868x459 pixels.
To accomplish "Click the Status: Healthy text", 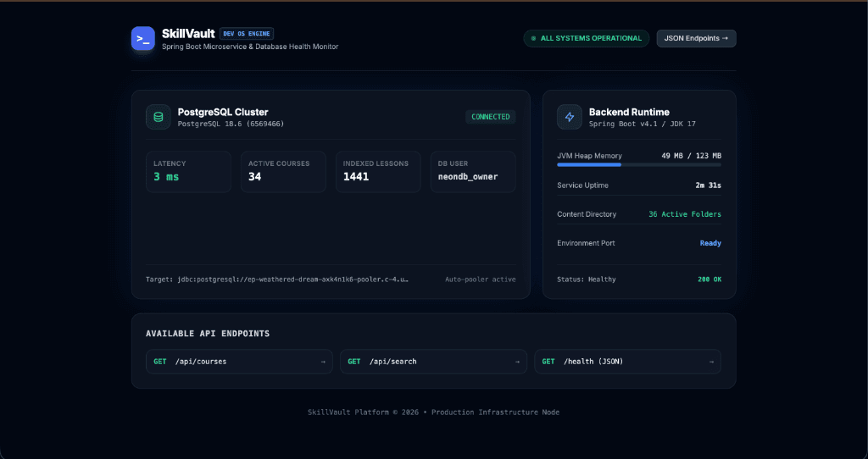I will 587,279.
